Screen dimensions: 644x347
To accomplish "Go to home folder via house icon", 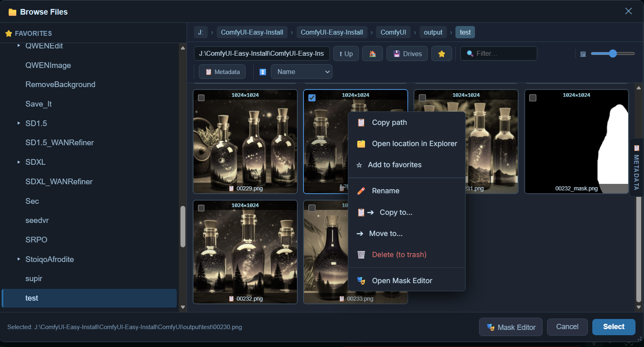I will pyautogui.click(x=372, y=54).
